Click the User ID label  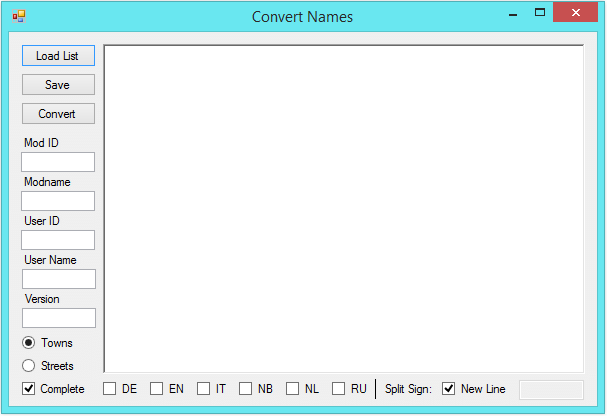point(42,221)
